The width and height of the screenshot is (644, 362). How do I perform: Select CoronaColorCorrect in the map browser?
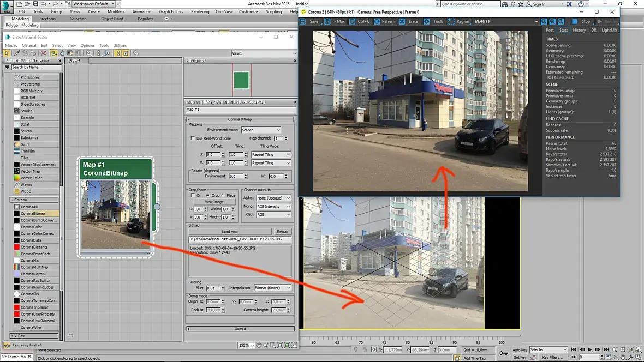pos(38,233)
